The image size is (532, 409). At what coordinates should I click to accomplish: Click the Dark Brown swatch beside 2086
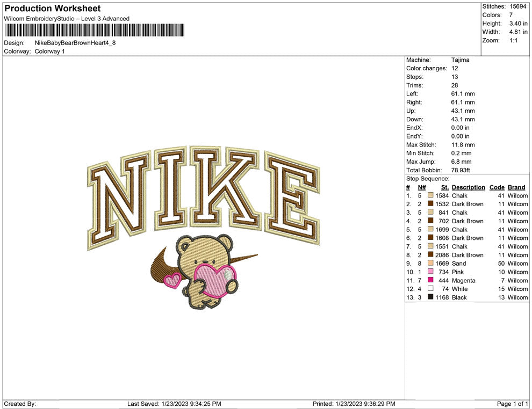pyautogui.click(x=430, y=254)
